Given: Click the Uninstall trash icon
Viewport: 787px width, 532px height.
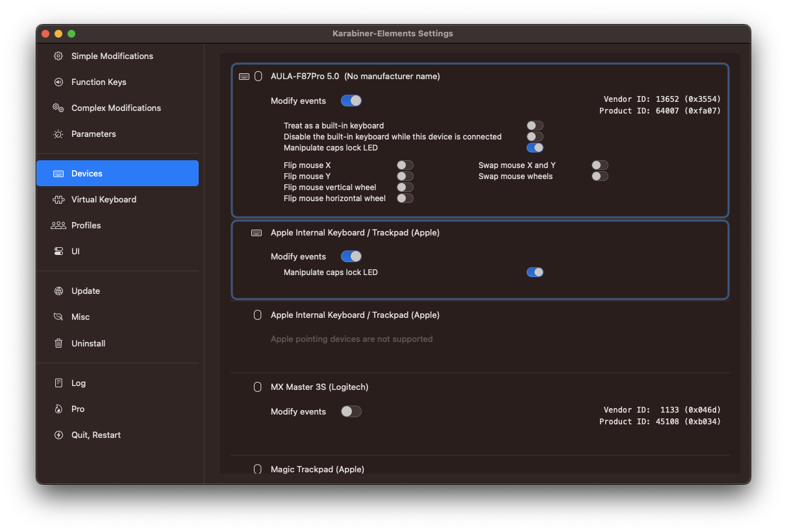Looking at the screenshot, I should [58, 343].
